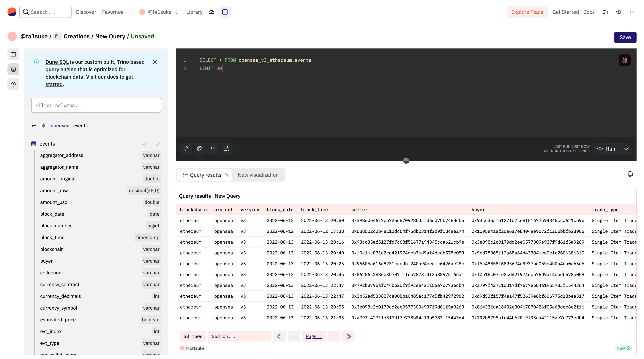Go to the last results page
This screenshot has width=644, height=359.
point(348,336)
